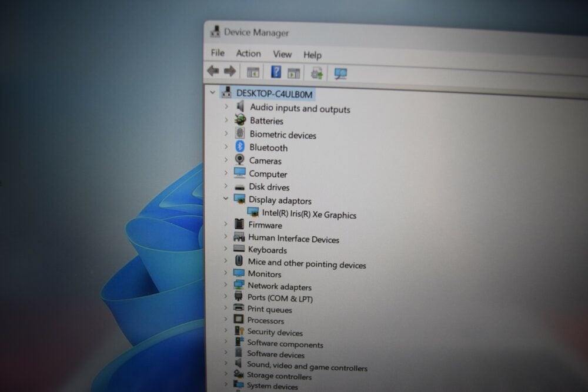Click Scan for hardware changes icon

[x=340, y=73]
